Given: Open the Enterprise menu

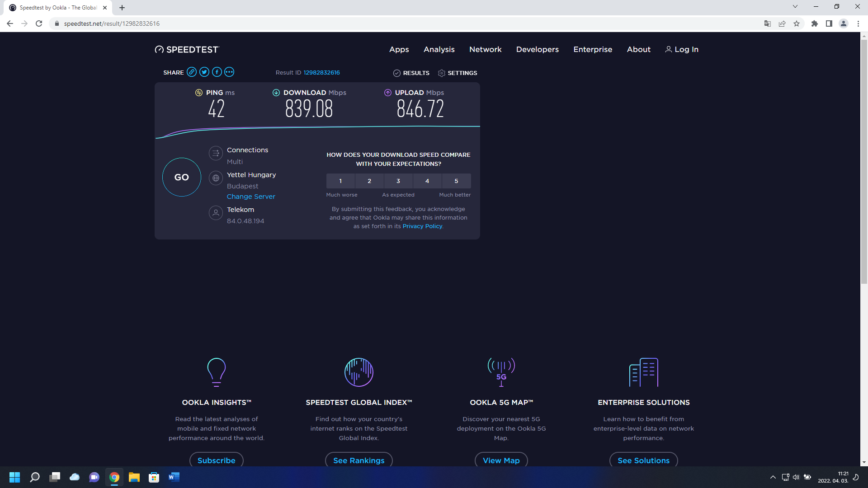Looking at the screenshot, I should pos(593,49).
